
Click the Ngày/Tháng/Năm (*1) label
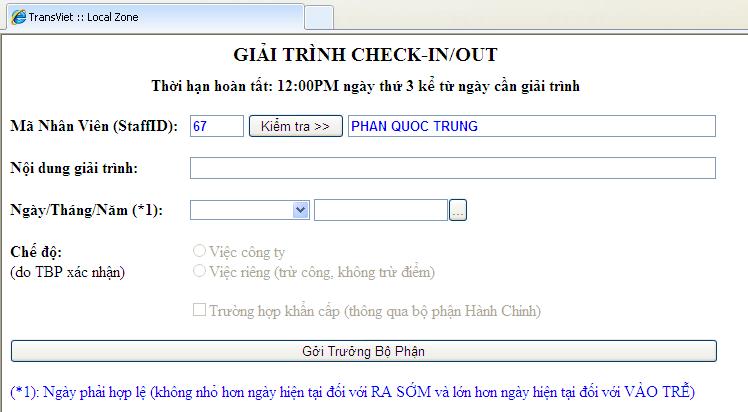click(86, 210)
